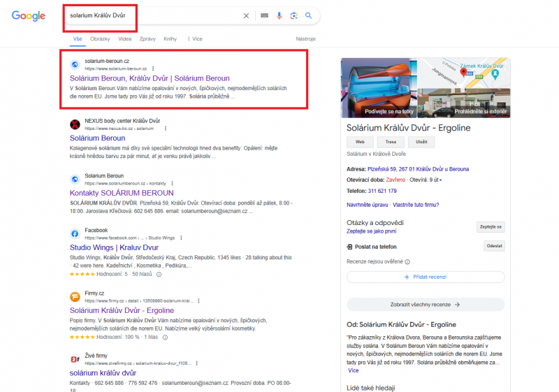Viewport: 559px width, 392px height.
Task: Open Kontakty SOLÁRIUM BEROUN result
Action: [122, 193]
